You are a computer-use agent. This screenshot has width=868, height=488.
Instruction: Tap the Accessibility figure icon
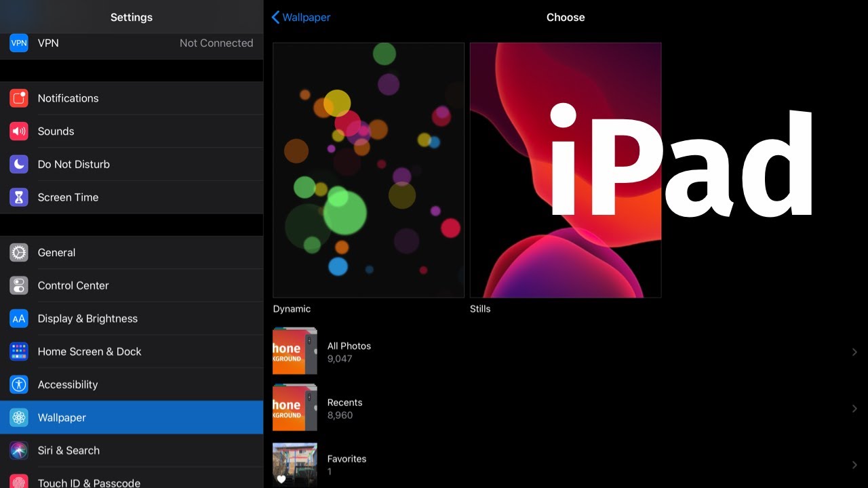[19, 384]
